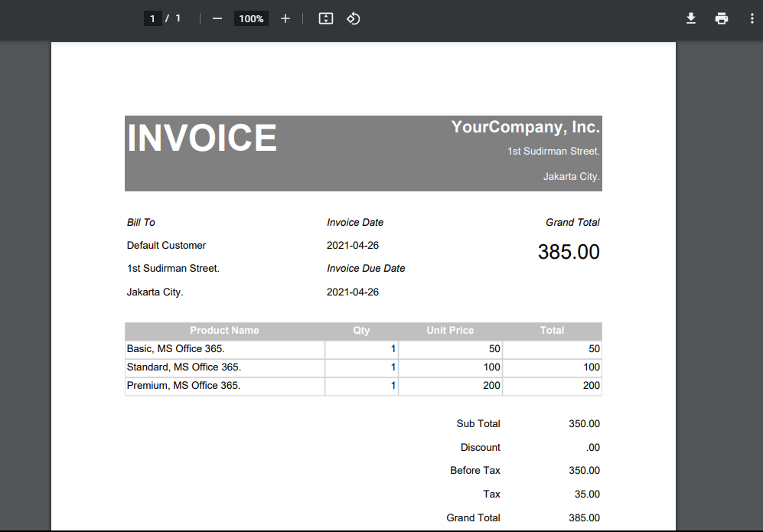Click the Invoice Due Date label

click(x=366, y=268)
